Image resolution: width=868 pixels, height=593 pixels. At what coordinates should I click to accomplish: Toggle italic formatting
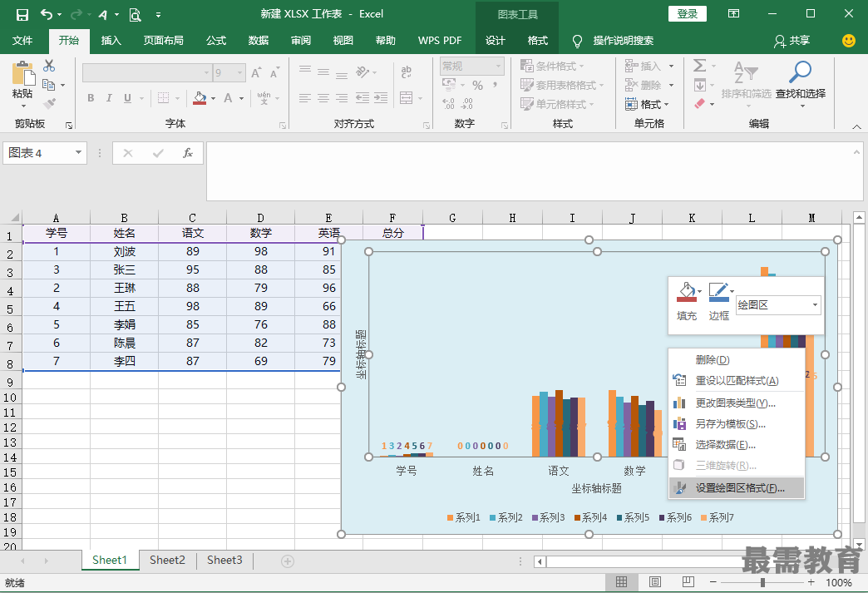(x=109, y=98)
